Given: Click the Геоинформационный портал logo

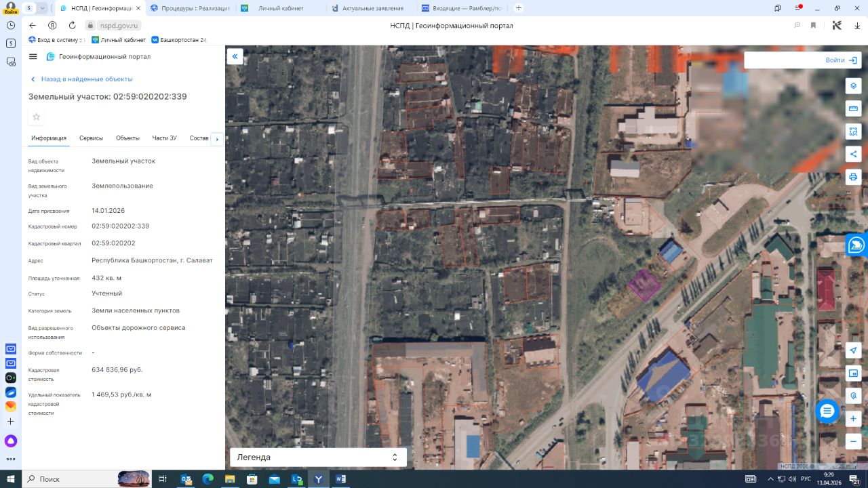Looking at the screenshot, I should pyautogui.click(x=98, y=57).
